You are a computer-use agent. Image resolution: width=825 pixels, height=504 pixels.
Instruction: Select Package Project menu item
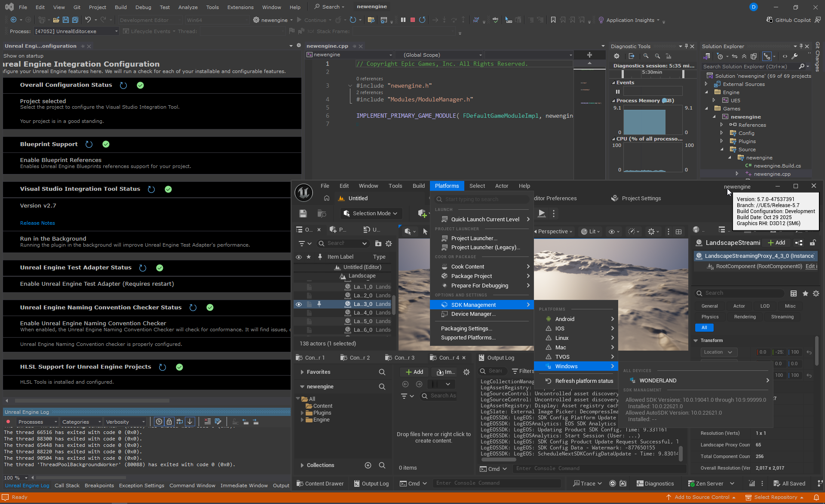[472, 276]
